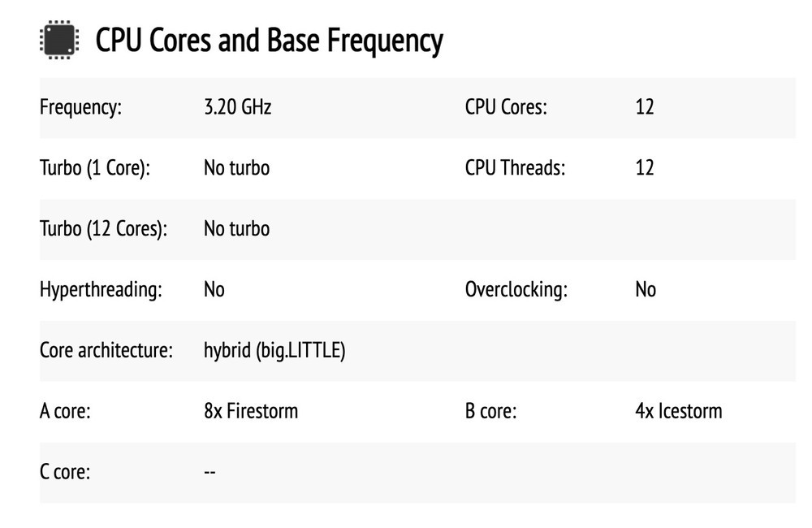Image resolution: width=812 pixels, height=528 pixels.
Task: Click the "CPU Cores and Base Frequency" heading
Action: (269, 41)
